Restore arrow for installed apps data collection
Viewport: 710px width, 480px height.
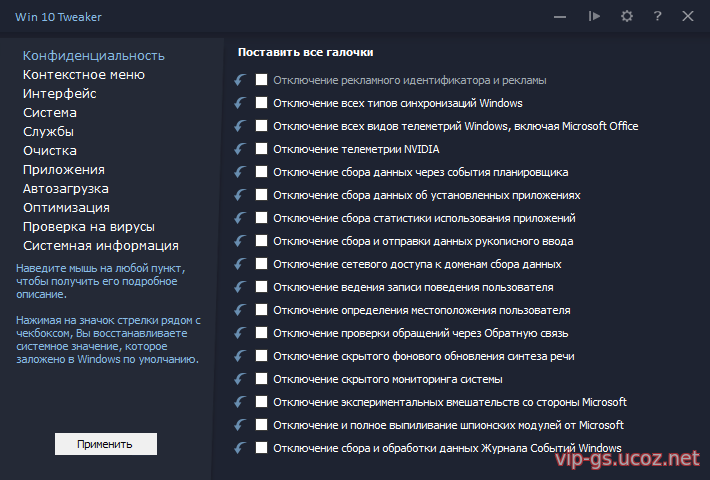tap(240, 195)
